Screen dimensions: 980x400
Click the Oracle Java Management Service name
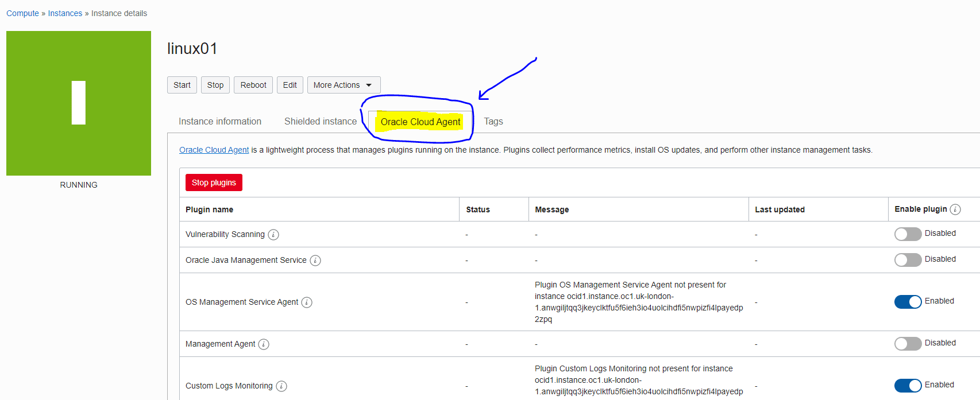pyautogui.click(x=246, y=260)
